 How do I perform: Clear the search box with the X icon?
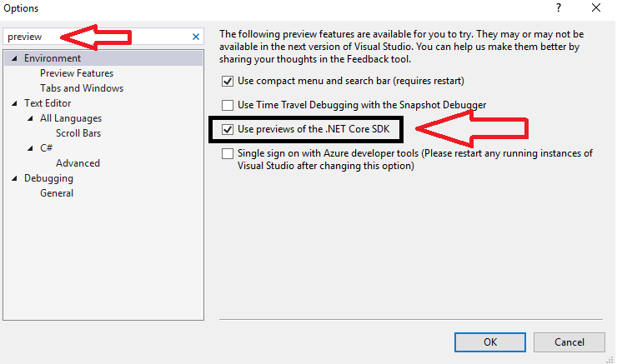pyautogui.click(x=196, y=37)
